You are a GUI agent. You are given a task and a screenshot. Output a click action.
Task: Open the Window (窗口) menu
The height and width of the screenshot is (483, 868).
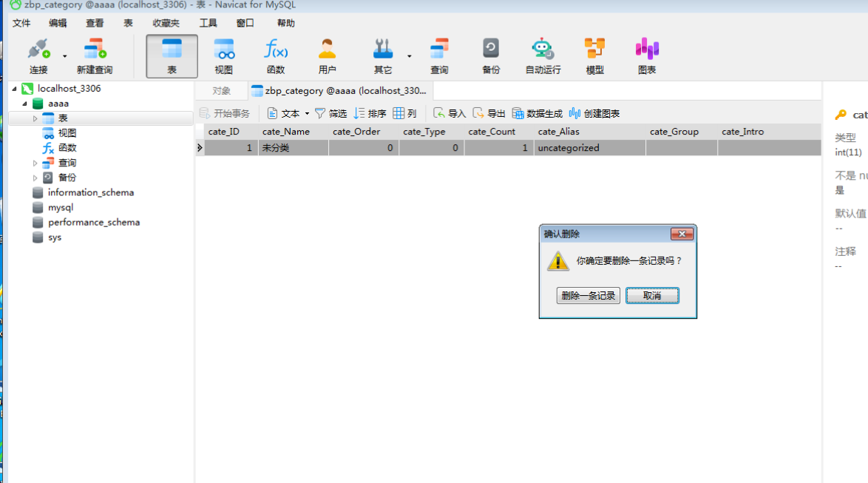tap(245, 23)
